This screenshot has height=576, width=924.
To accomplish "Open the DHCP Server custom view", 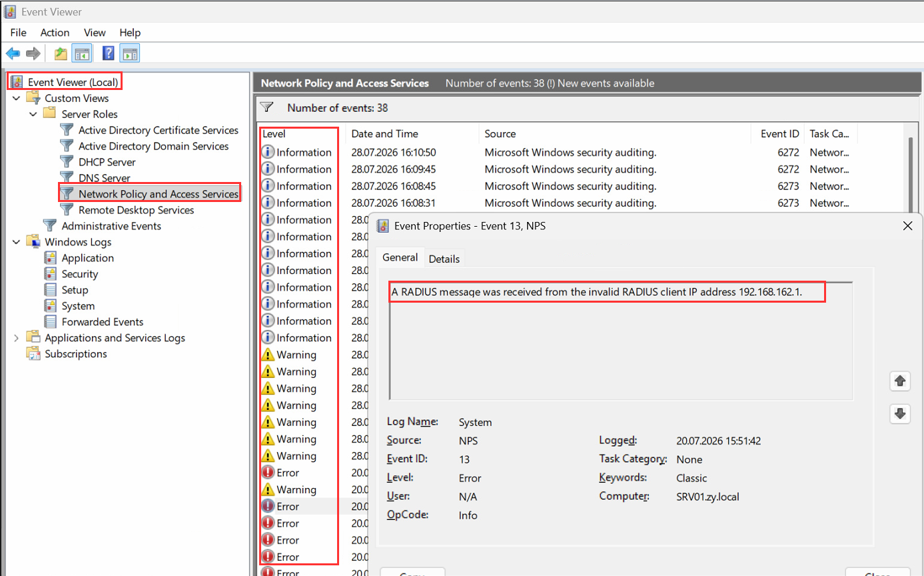I will point(107,162).
